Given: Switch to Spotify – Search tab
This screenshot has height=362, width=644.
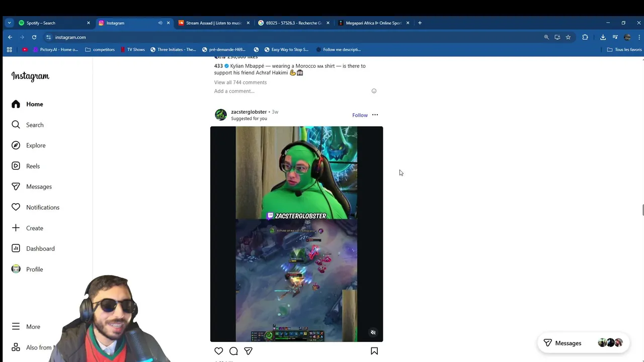Looking at the screenshot, I should [54, 23].
